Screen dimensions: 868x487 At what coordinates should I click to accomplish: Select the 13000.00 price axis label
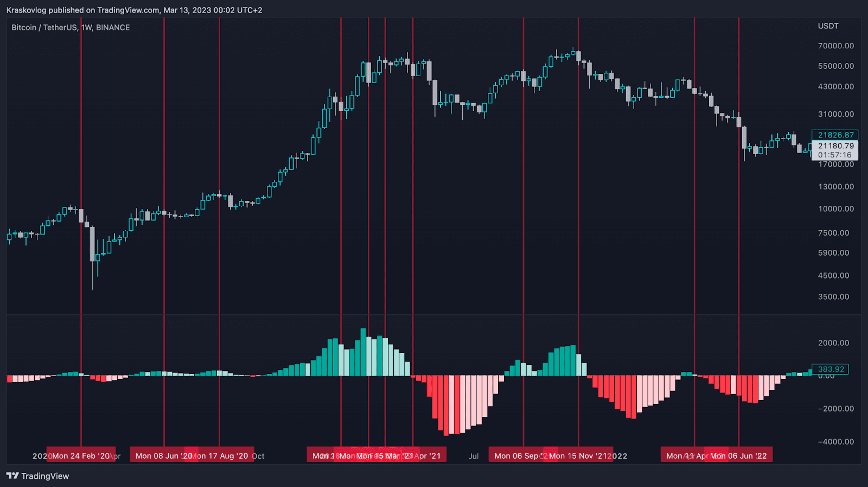(836, 187)
